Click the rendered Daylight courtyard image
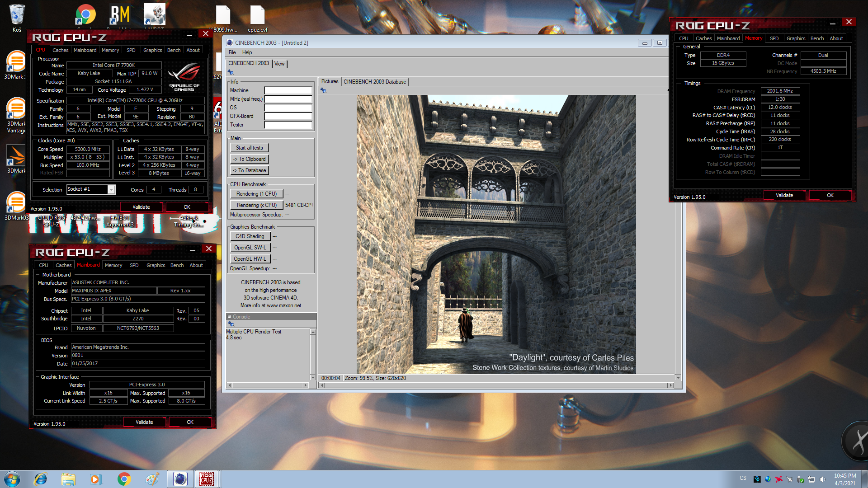 click(x=496, y=234)
